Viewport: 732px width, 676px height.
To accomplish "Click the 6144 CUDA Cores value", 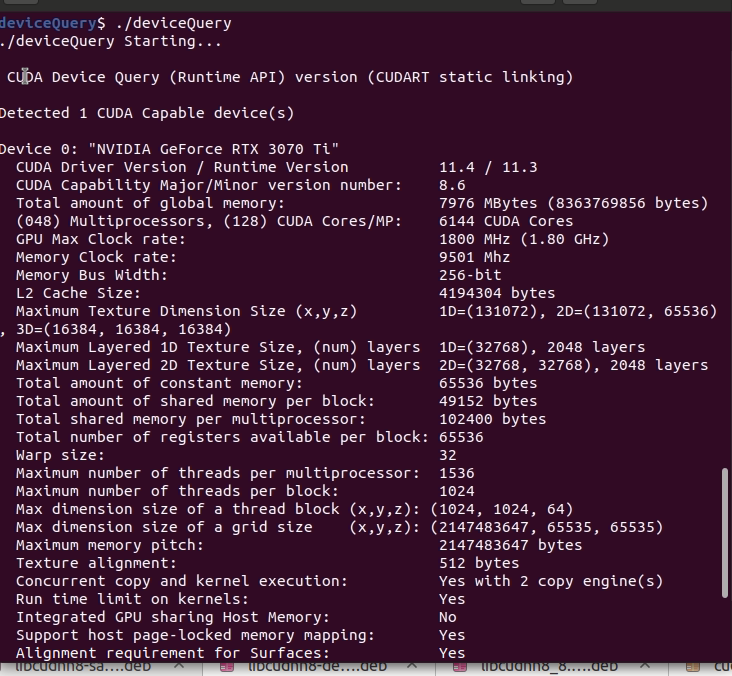I will coord(506,221).
